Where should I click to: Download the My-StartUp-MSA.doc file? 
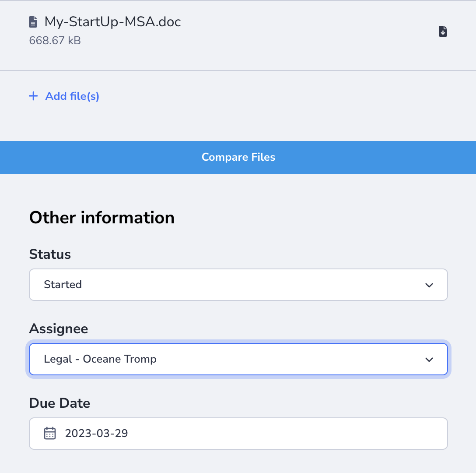click(443, 31)
